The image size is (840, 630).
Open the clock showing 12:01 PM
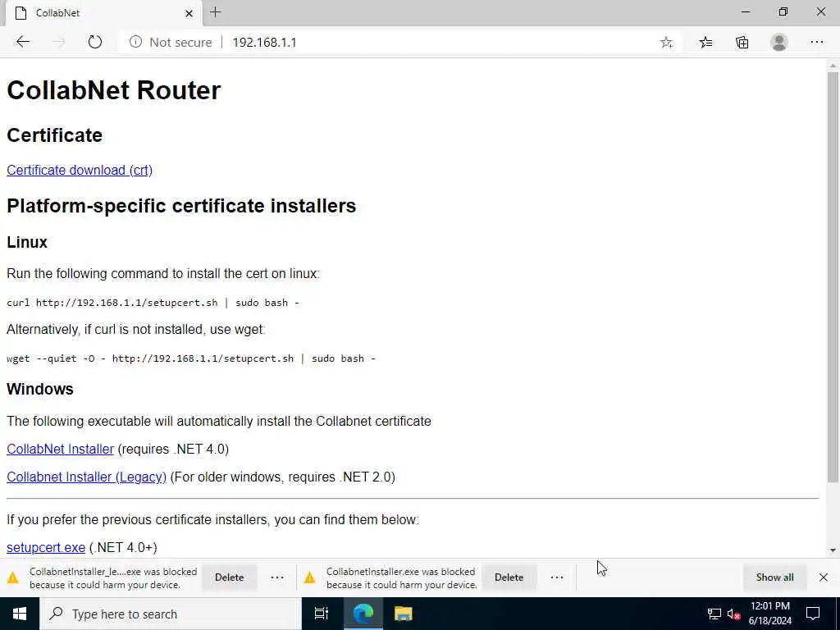[x=769, y=614]
